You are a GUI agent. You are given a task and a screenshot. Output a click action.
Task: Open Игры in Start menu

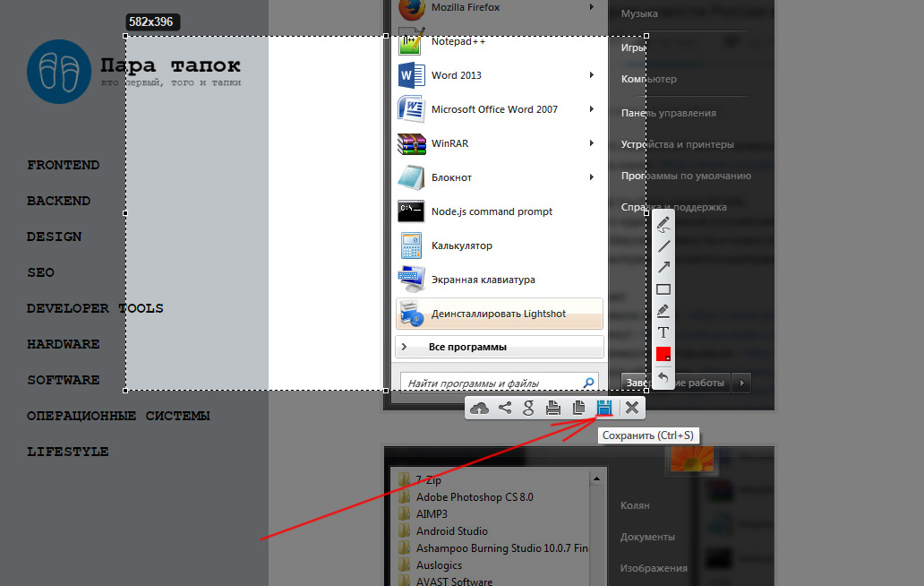[632, 47]
